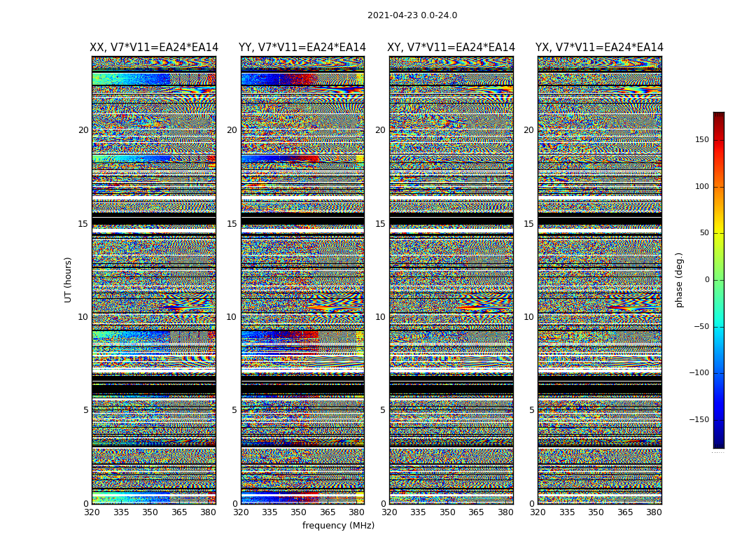Click the YX, V7*V11=EA24*EA14 panel title
Viewport: 735px width, 560px height.
click(x=599, y=48)
